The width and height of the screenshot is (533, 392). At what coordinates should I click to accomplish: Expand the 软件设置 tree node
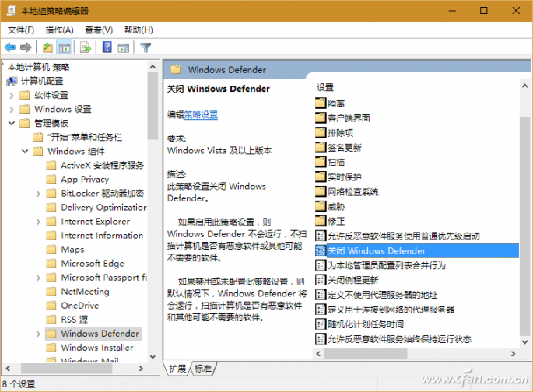point(12,95)
